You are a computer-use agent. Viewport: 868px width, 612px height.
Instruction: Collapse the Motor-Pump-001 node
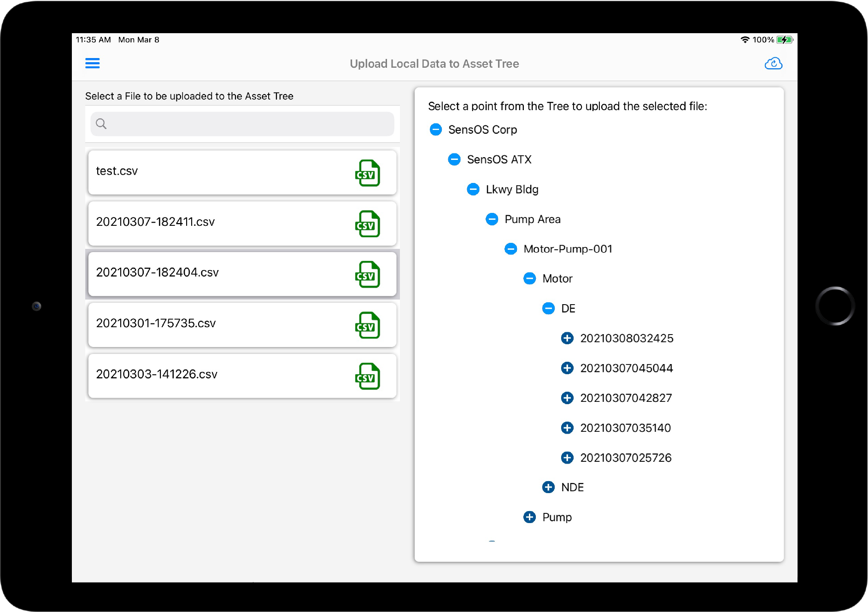[x=511, y=249]
